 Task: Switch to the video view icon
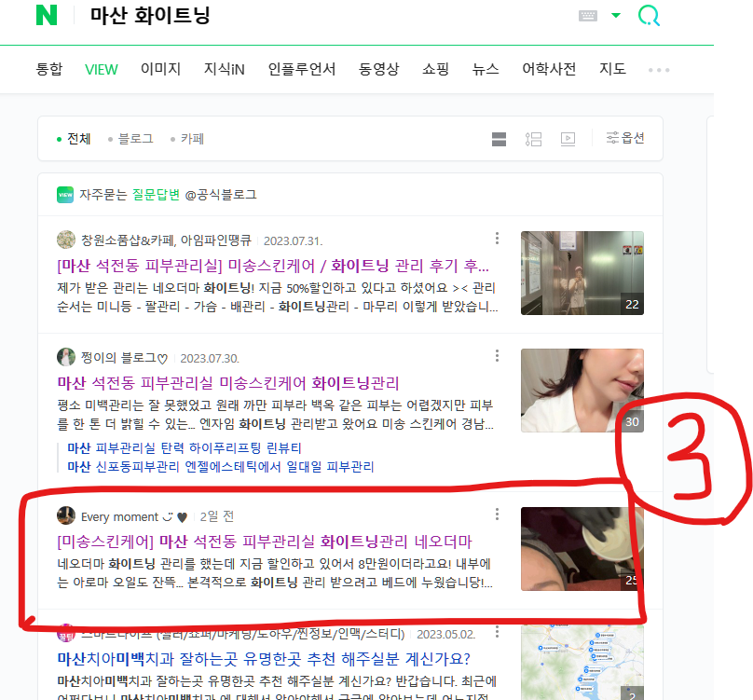point(568,139)
